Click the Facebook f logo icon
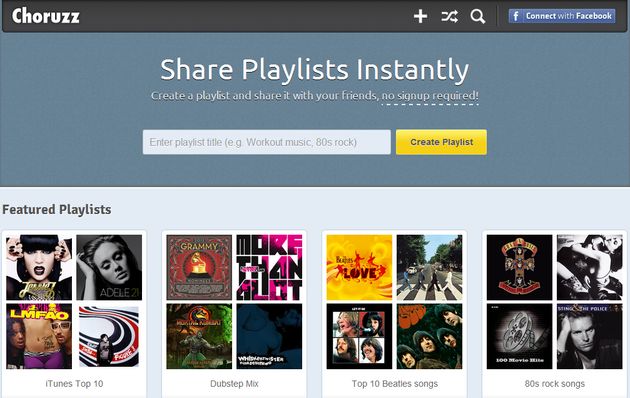This screenshot has width=630, height=398. pyautogui.click(x=515, y=16)
